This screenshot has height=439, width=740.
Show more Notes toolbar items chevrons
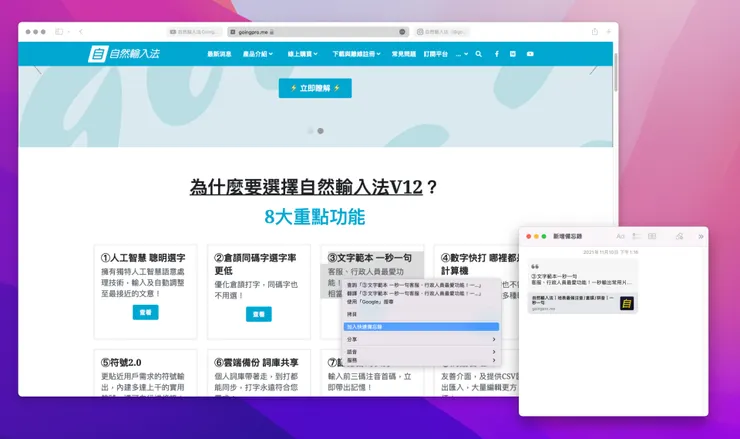click(x=701, y=236)
